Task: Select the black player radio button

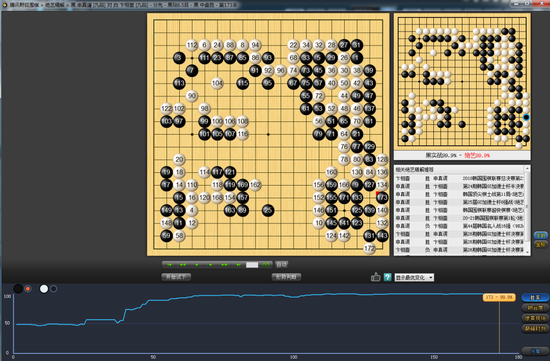Action: pyautogui.click(x=28, y=289)
